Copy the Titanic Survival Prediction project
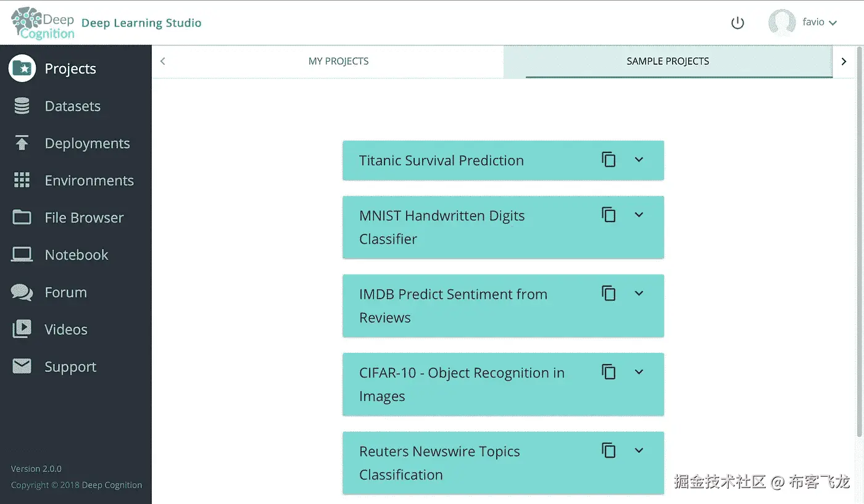Image resolution: width=864 pixels, height=504 pixels. pos(609,160)
